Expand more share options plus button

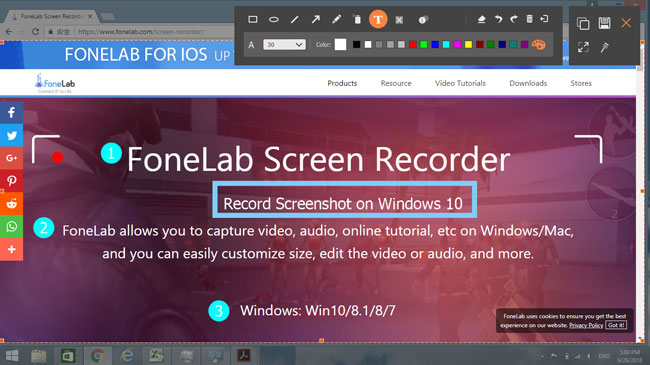tap(11, 249)
